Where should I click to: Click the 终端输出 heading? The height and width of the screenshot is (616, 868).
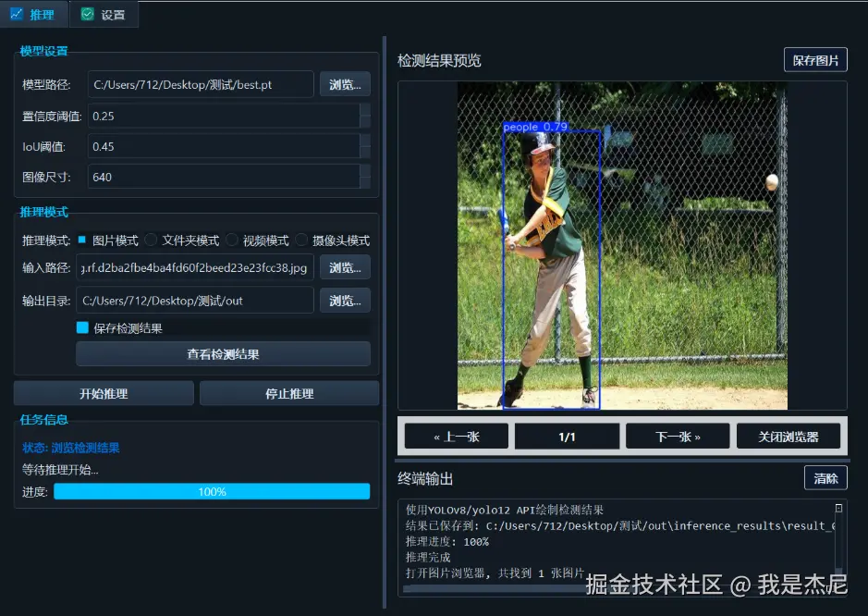coord(425,478)
